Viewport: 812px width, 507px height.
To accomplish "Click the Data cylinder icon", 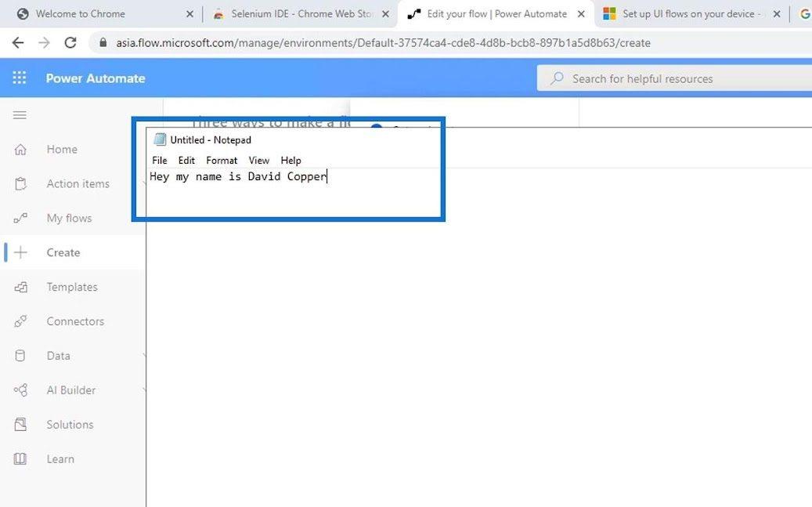I will [x=20, y=356].
